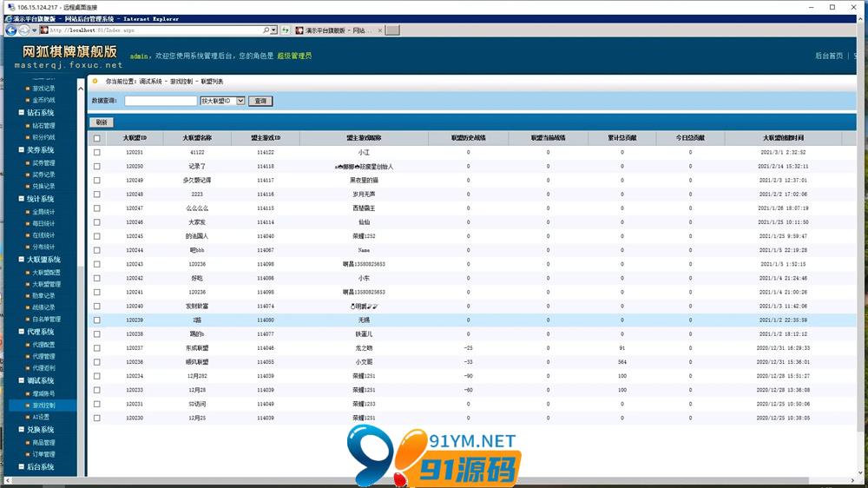Open 金币约战 in the sidebar menu
Screen dimensions: 868x488
(x=43, y=100)
